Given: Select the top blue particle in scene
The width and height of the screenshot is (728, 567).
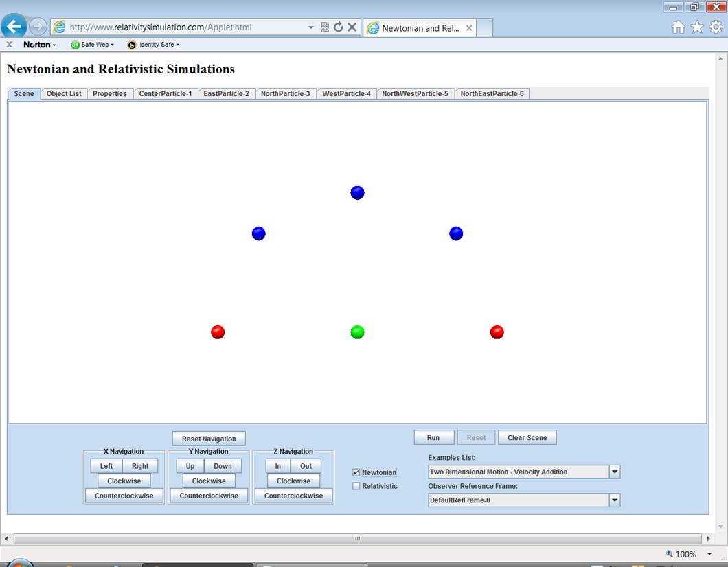Looking at the screenshot, I should 357,193.
